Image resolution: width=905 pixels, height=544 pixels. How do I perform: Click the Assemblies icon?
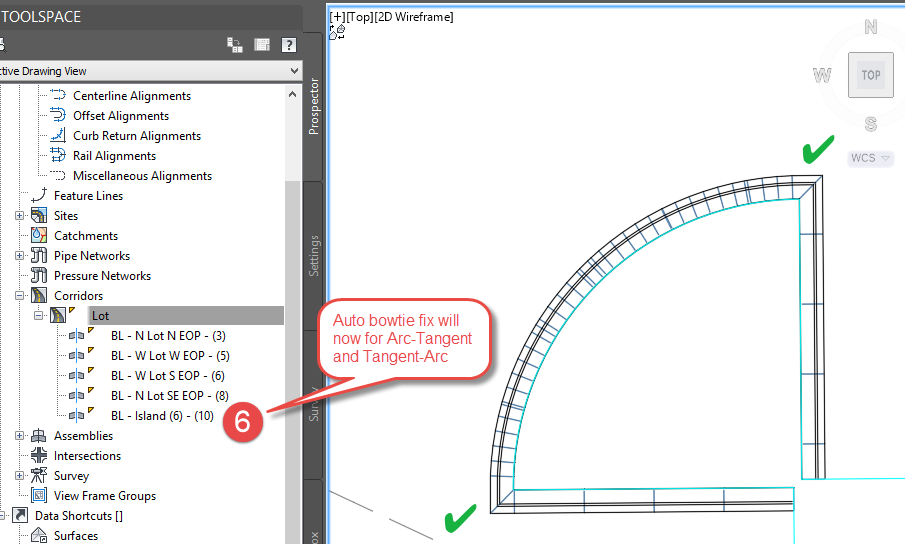39,436
